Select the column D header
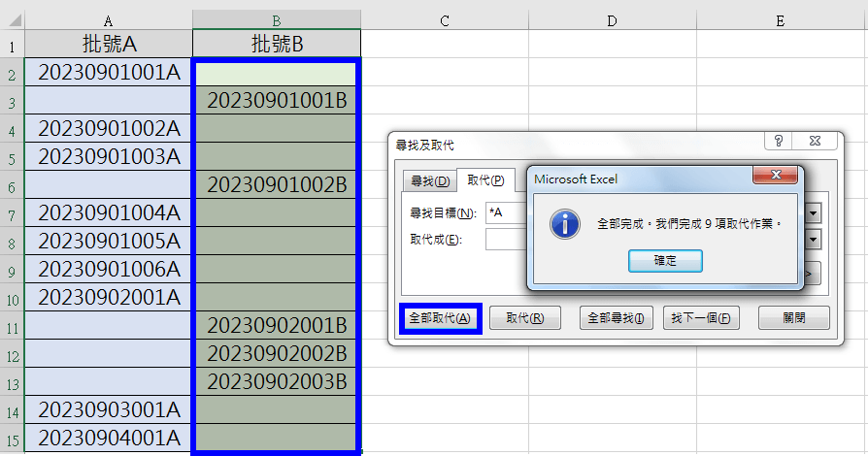The height and width of the screenshot is (456, 868). point(613,19)
